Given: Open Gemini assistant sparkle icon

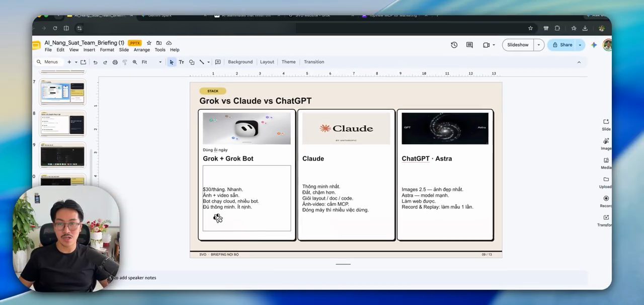Looking at the screenshot, I should click(594, 45).
